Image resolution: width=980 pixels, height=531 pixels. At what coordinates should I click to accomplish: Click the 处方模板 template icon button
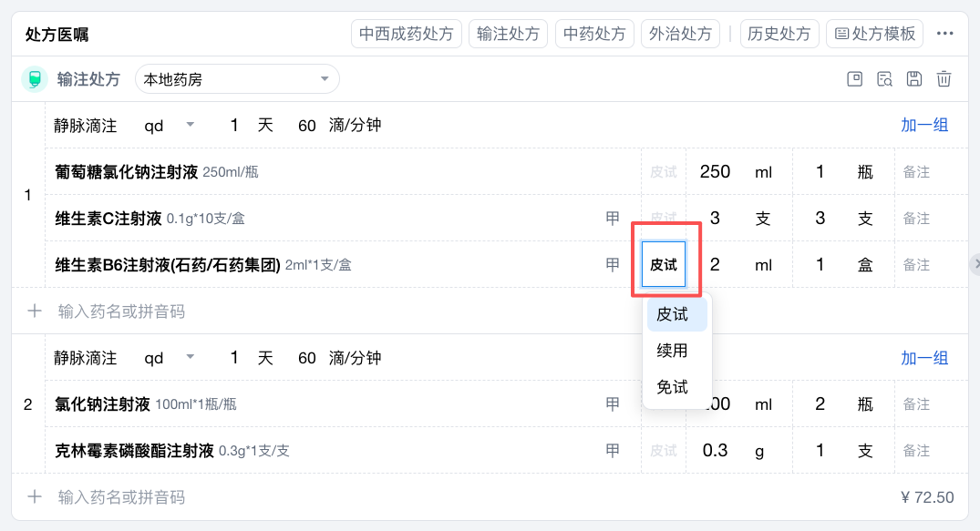[x=874, y=33]
